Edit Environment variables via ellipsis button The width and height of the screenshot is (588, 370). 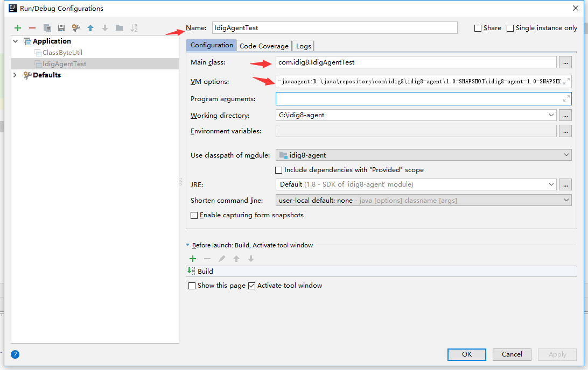click(565, 131)
